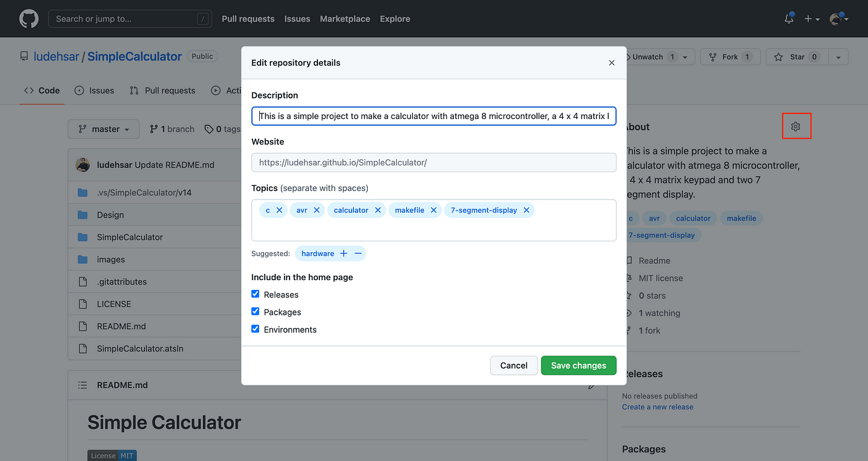Remove the 'c' topic tag
The width and height of the screenshot is (868, 461).
pyautogui.click(x=279, y=210)
